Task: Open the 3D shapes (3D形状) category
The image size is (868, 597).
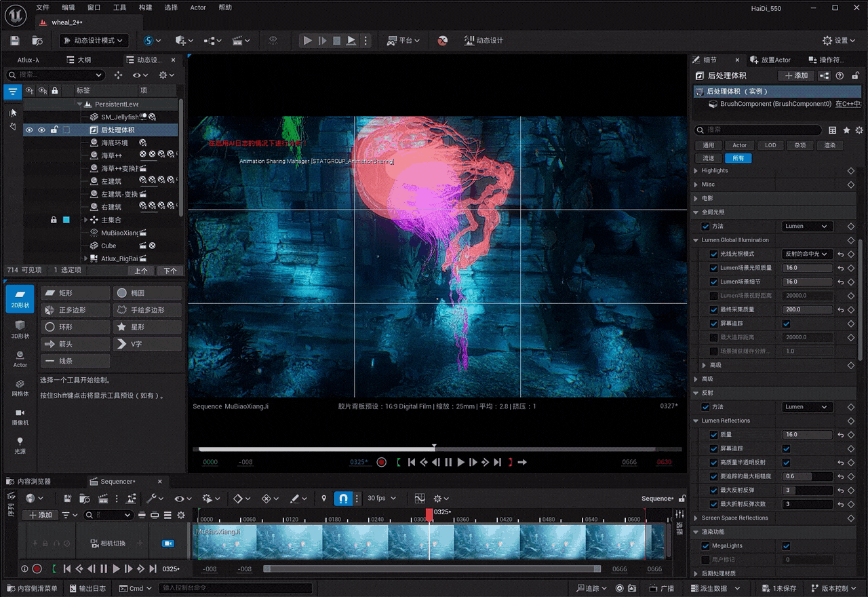Action: point(20,330)
